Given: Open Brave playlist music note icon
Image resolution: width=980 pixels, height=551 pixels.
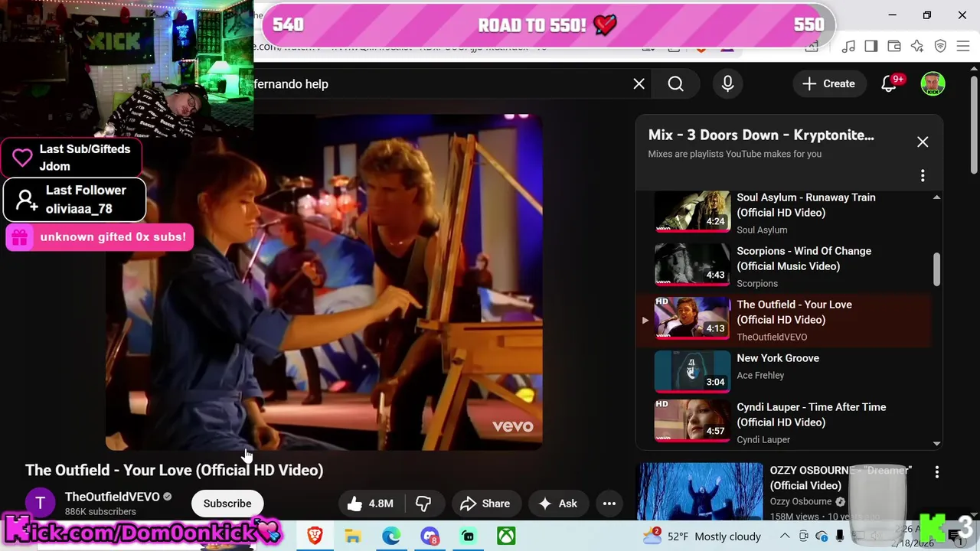Looking at the screenshot, I should click(848, 47).
